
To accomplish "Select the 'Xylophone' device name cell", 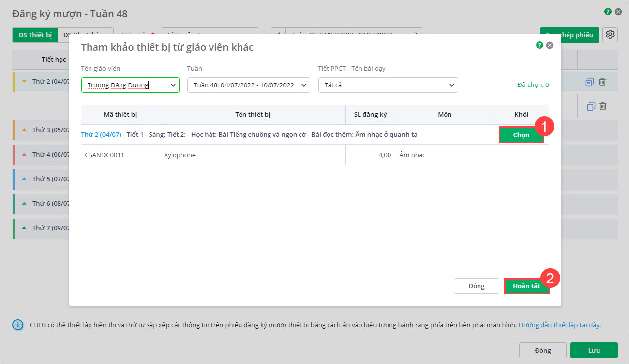I will 253,155.
